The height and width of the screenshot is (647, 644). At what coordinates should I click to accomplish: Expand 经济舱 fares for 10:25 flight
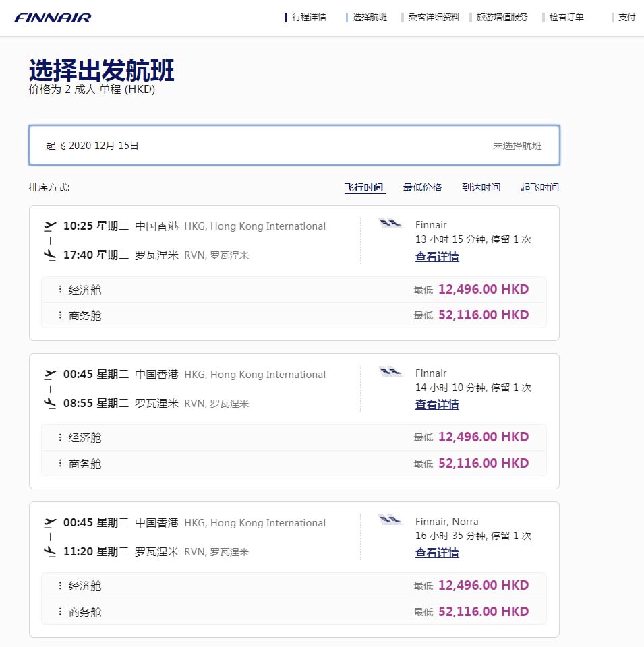click(x=294, y=290)
